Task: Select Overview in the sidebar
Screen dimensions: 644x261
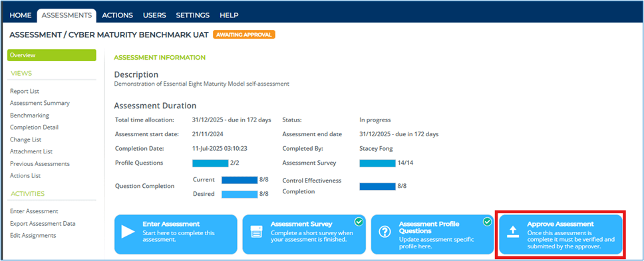Action: tap(52, 55)
